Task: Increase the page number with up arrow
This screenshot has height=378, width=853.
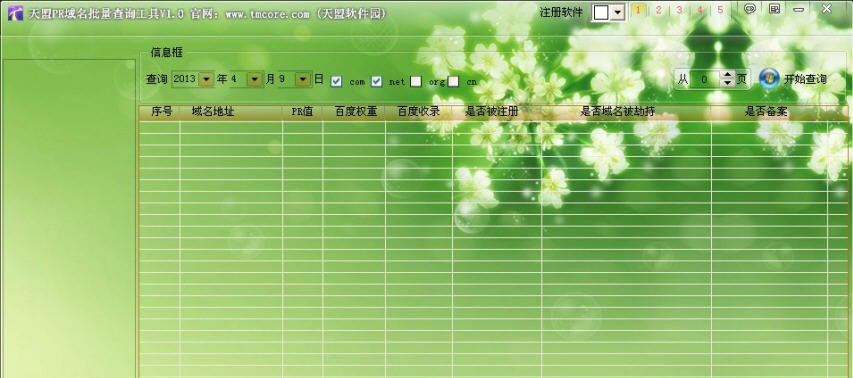Action: click(x=727, y=76)
